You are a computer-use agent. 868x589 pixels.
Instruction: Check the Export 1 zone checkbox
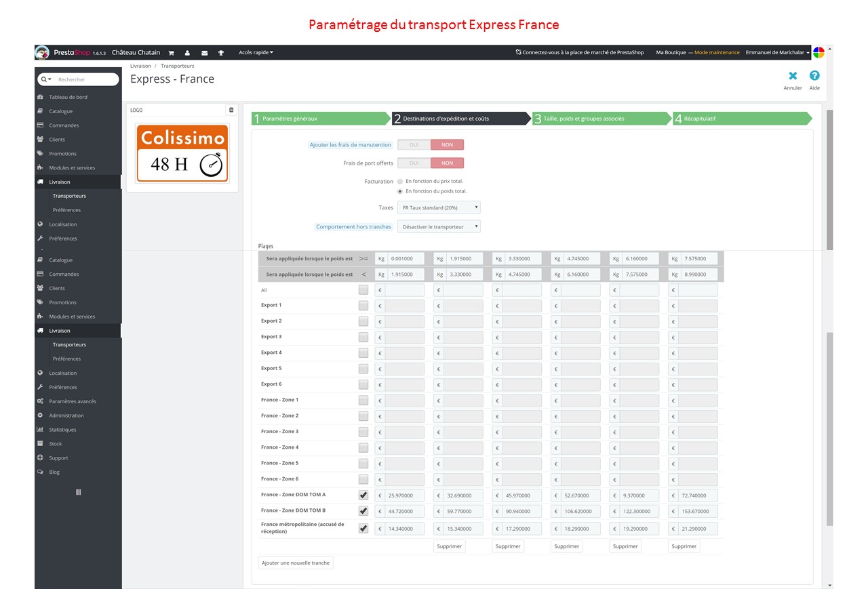click(x=363, y=306)
